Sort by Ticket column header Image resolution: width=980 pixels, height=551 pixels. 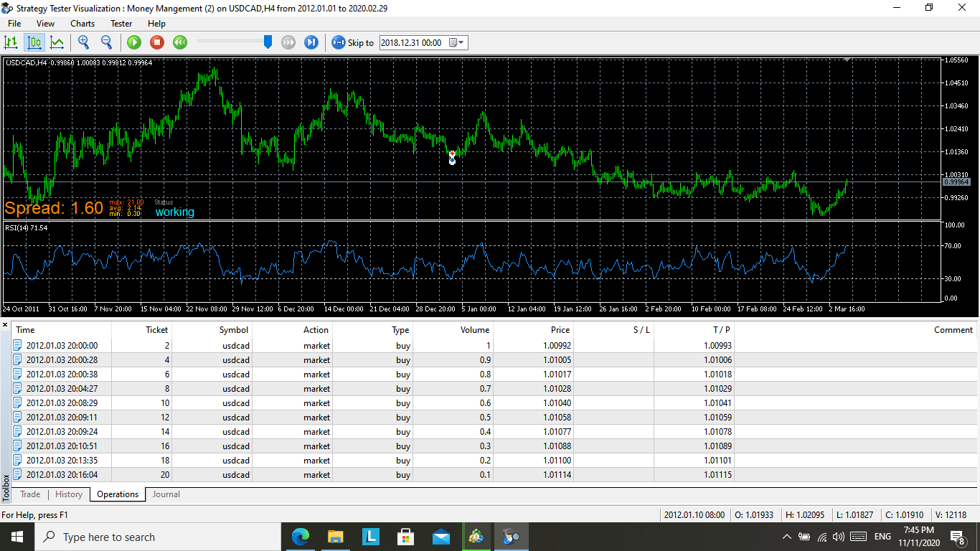click(x=142, y=330)
